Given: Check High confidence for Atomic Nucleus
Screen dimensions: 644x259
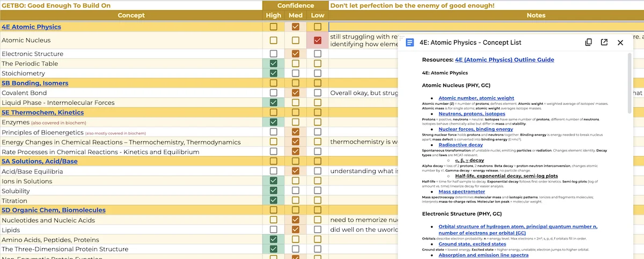Looking at the screenshot, I should (274, 40).
